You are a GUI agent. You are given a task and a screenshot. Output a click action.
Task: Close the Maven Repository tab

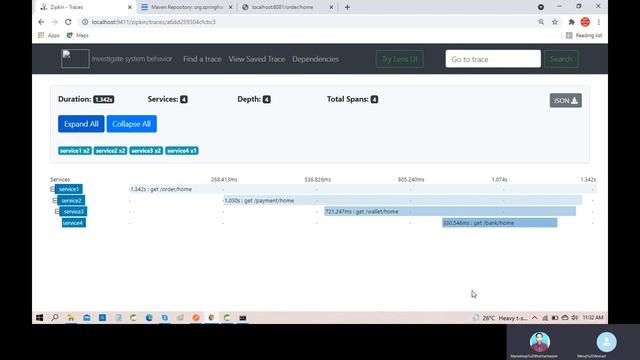[x=230, y=7]
